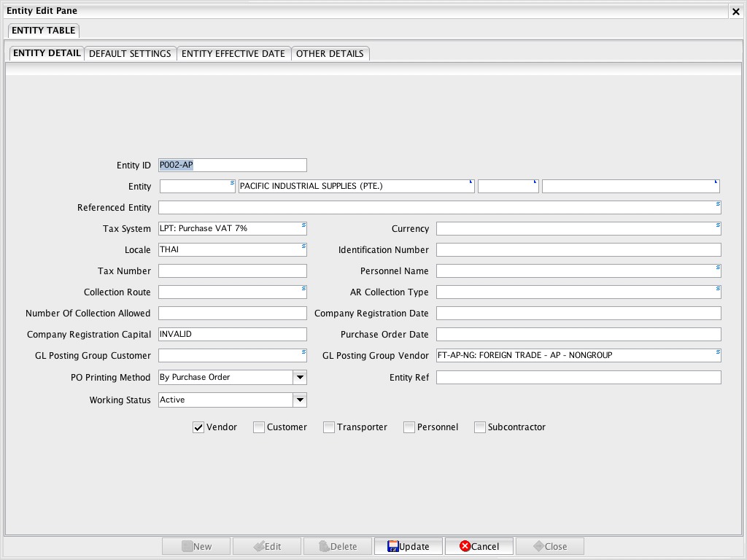Expand the Working Status dropdown arrow
747x560 pixels.
300,400
